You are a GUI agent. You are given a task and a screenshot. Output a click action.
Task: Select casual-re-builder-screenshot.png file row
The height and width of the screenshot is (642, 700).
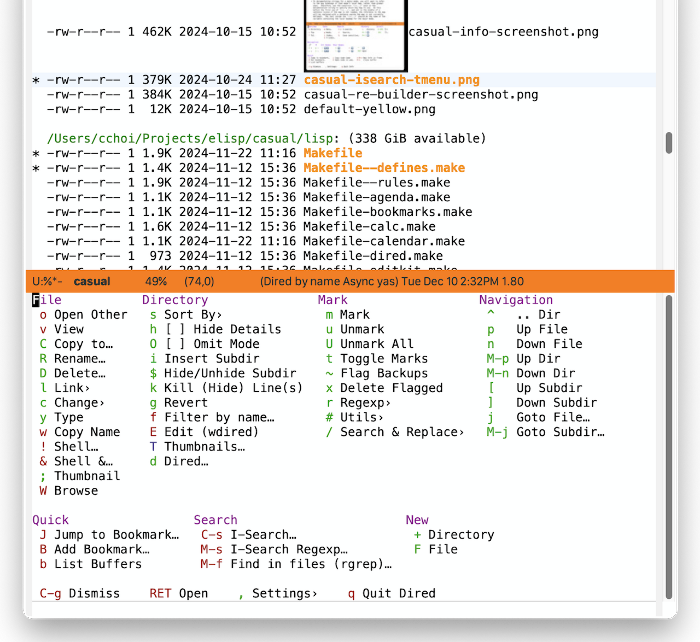(x=421, y=95)
